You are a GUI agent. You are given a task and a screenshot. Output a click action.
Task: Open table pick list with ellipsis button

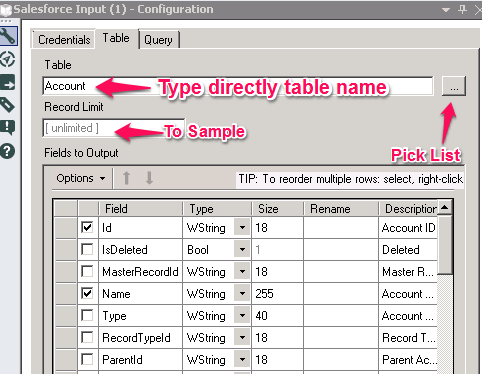click(454, 86)
